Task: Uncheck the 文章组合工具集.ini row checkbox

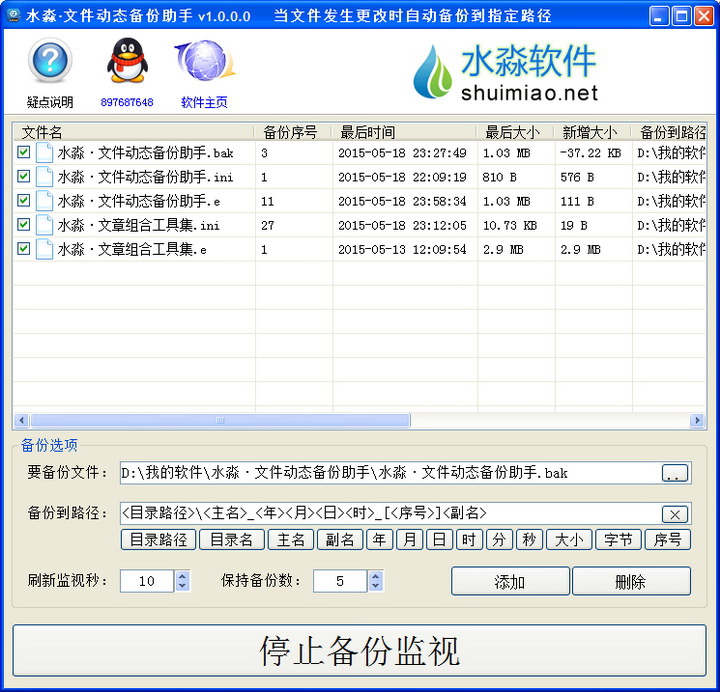Action: tap(23, 225)
